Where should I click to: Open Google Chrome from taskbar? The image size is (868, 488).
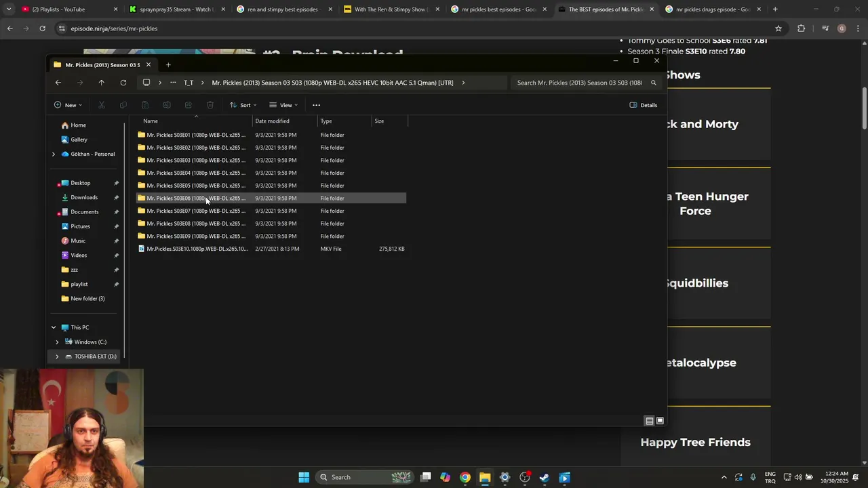click(465, 477)
